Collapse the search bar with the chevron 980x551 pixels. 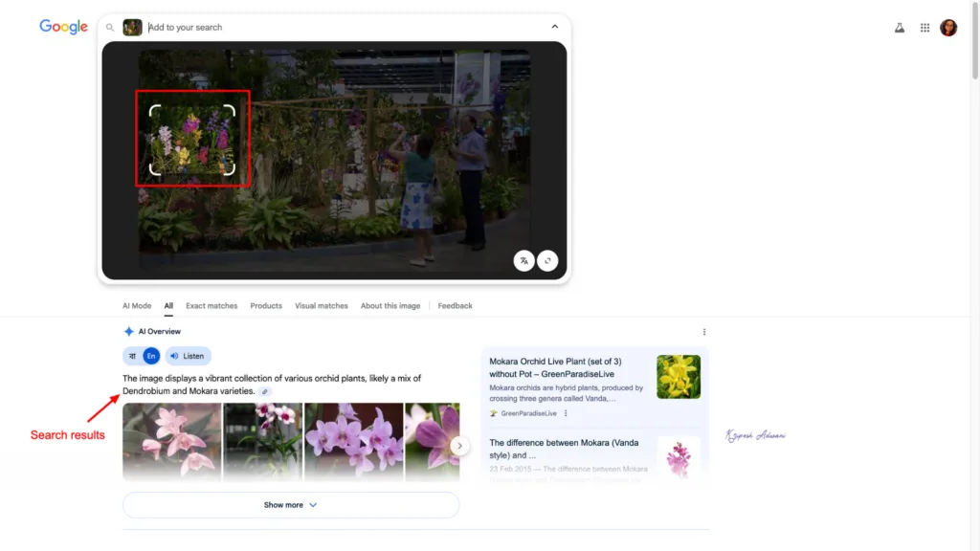[x=555, y=27]
